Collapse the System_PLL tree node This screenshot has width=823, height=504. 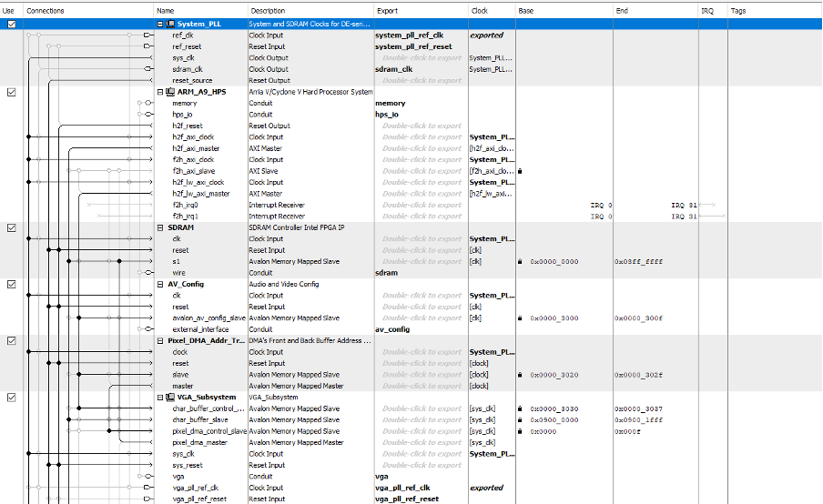tap(160, 25)
